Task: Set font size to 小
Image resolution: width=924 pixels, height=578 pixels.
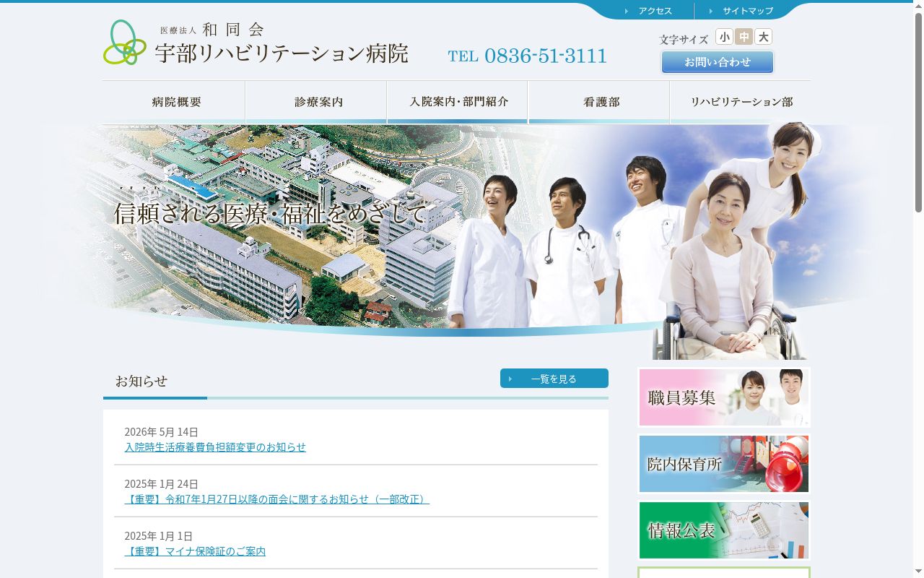Action: pyautogui.click(x=724, y=37)
